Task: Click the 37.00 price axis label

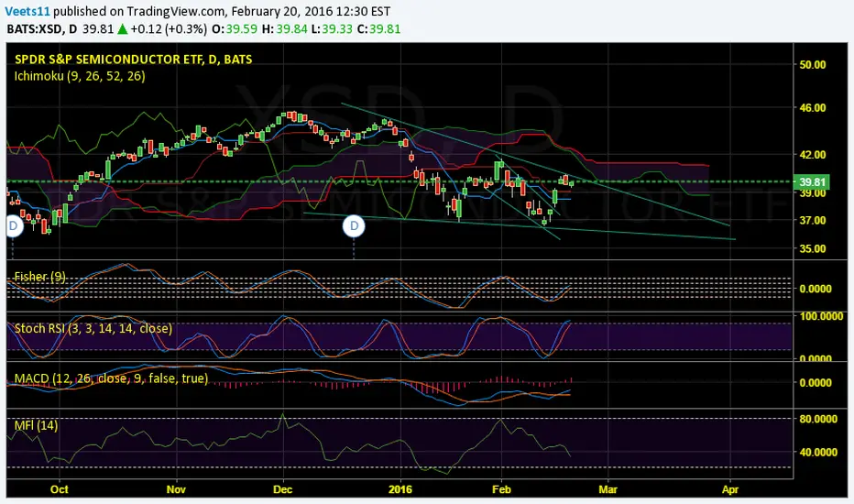Action: 813,221
